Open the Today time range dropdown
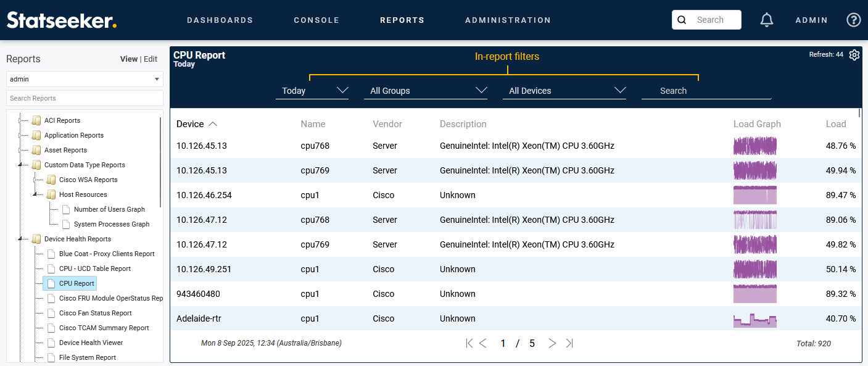Image resolution: width=868 pixels, height=366 pixels. pyautogui.click(x=312, y=91)
